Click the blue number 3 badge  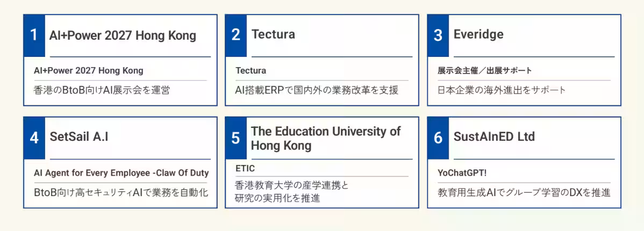[x=438, y=35]
